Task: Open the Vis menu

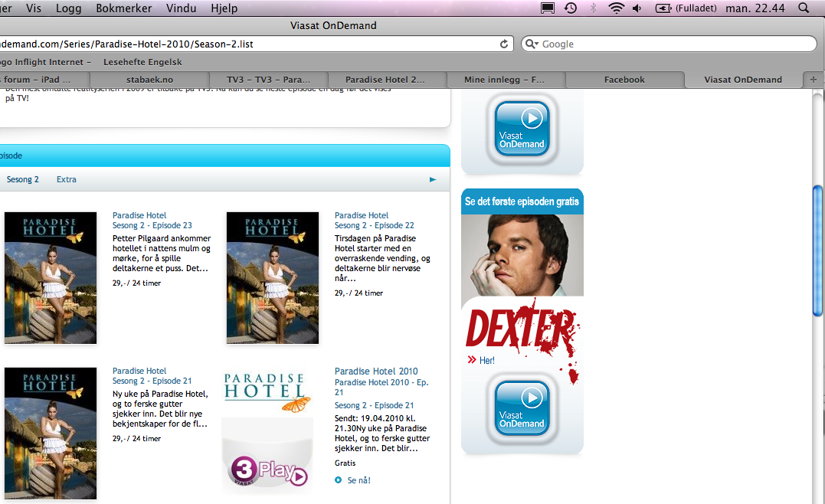Action: point(33,8)
